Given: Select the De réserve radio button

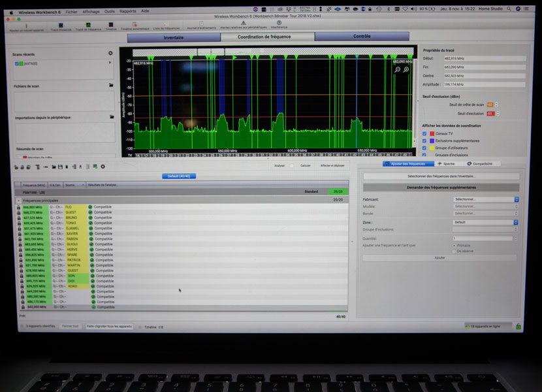Looking at the screenshot, I should pos(454,251).
